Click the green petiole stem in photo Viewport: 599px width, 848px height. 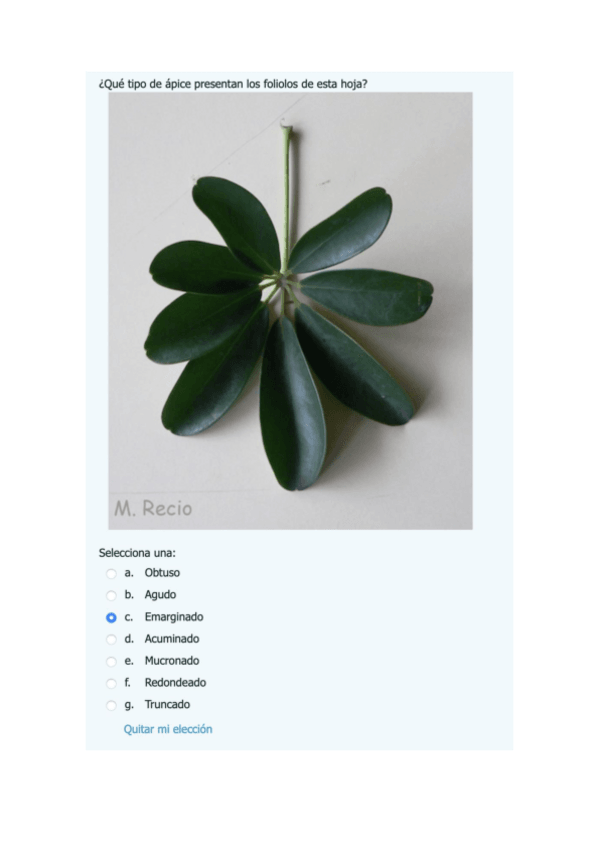click(x=286, y=200)
